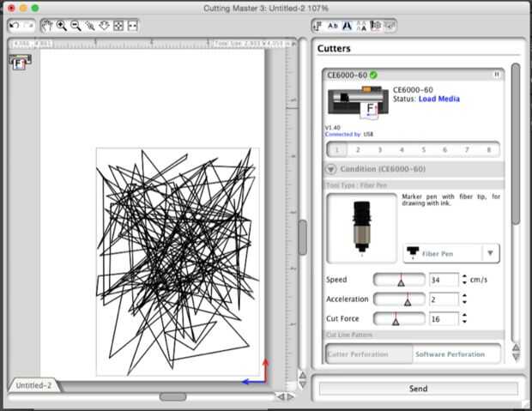The height and width of the screenshot is (411, 532).
Task: Click the Fiber Pen tool preview image
Action: point(362,228)
